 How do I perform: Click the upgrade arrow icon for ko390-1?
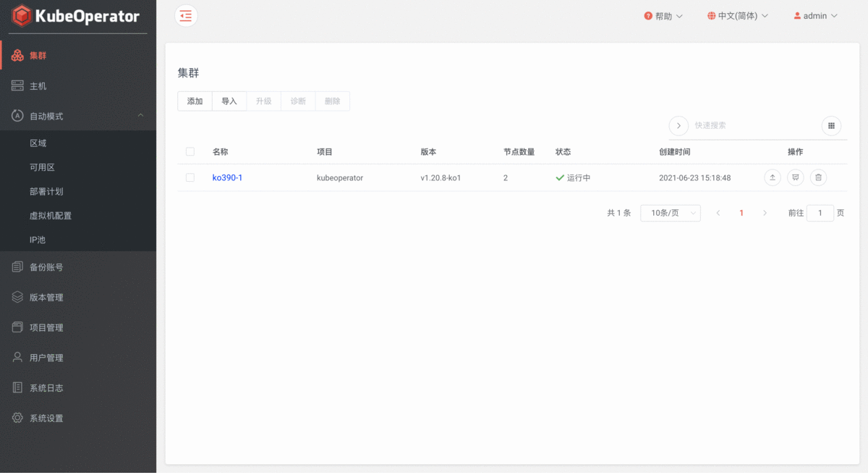tap(773, 177)
